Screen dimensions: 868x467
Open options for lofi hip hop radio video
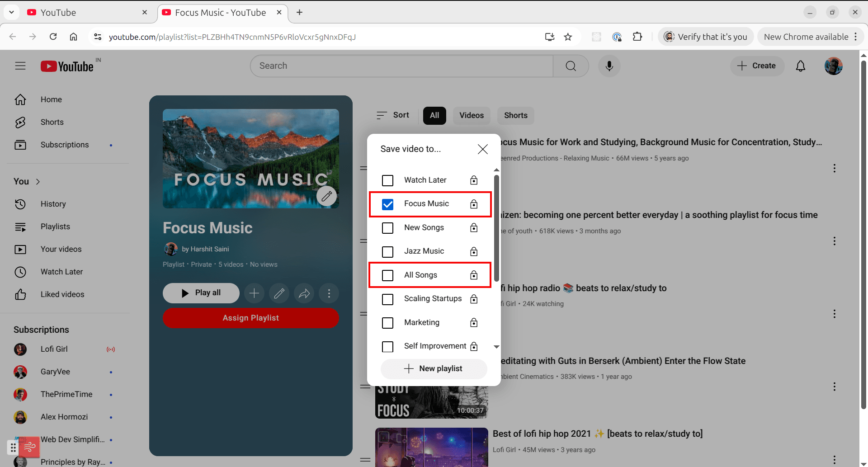pos(834,314)
